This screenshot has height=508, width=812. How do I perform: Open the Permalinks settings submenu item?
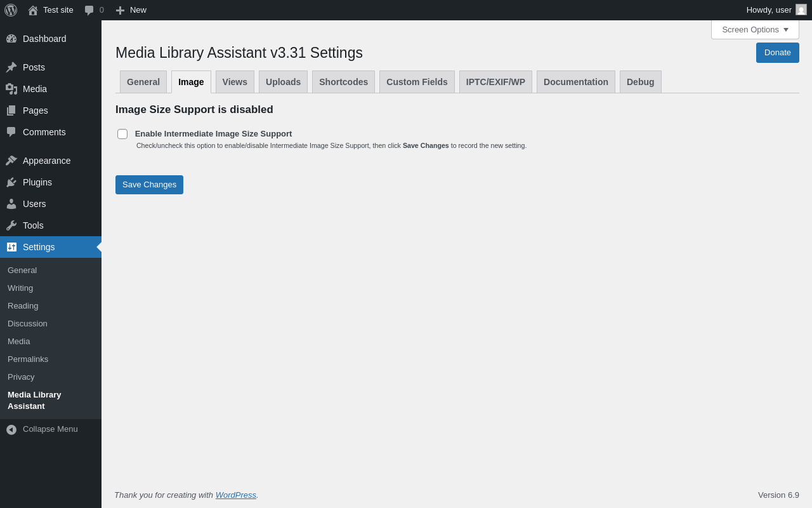(28, 359)
